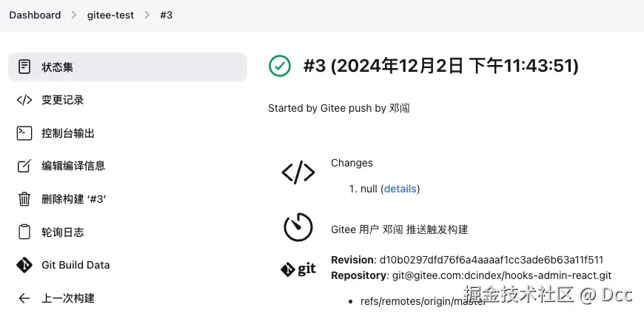Viewport: 644px width, 316px height.
Task: Click the Git Build Data diamond icon
Action: 24,265
